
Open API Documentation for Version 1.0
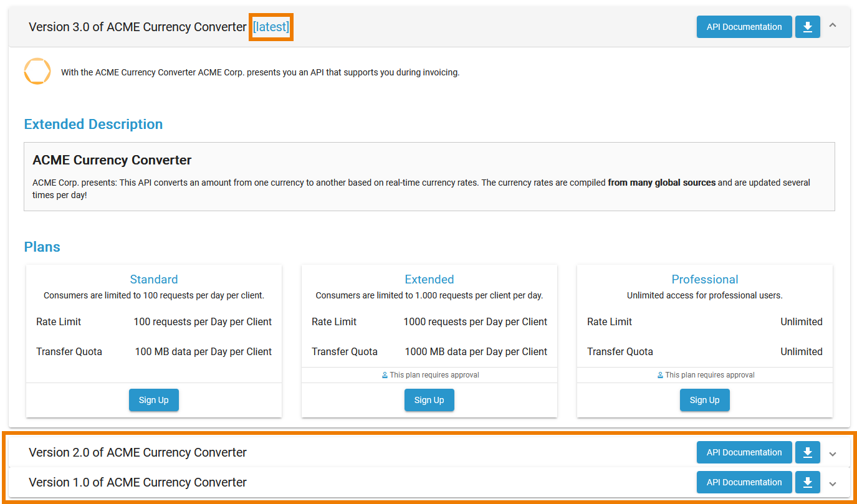(x=744, y=482)
